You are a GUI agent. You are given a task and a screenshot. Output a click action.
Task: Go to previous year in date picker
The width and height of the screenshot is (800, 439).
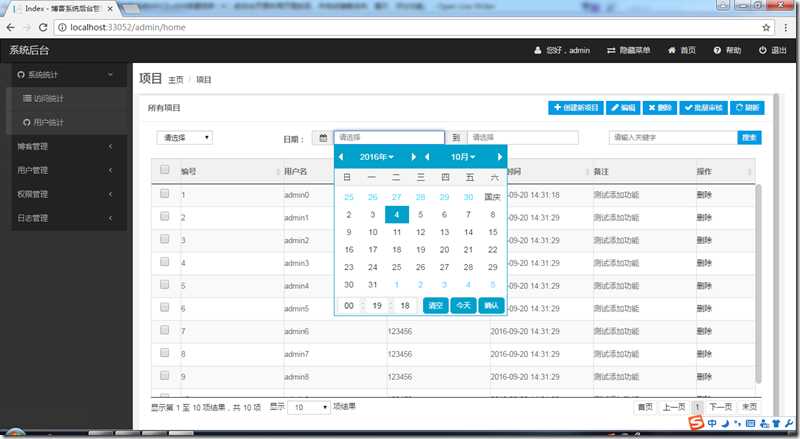pyautogui.click(x=341, y=157)
